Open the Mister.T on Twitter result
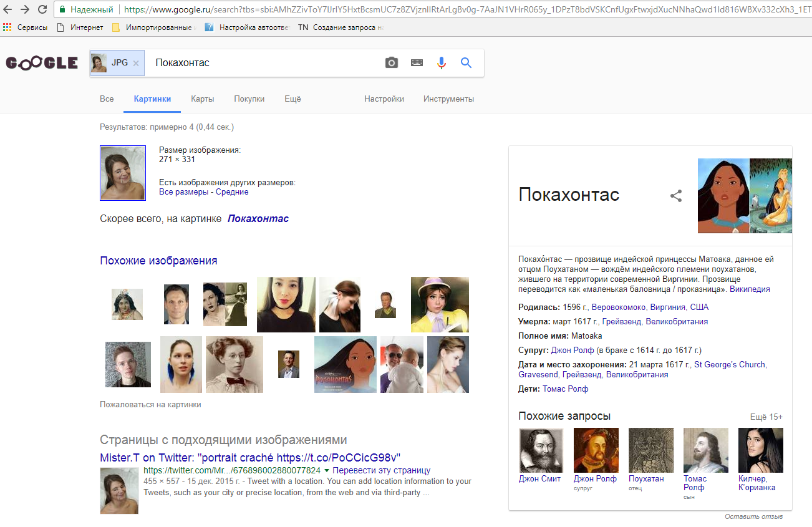This screenshot has height=527, width=812. 250,458
